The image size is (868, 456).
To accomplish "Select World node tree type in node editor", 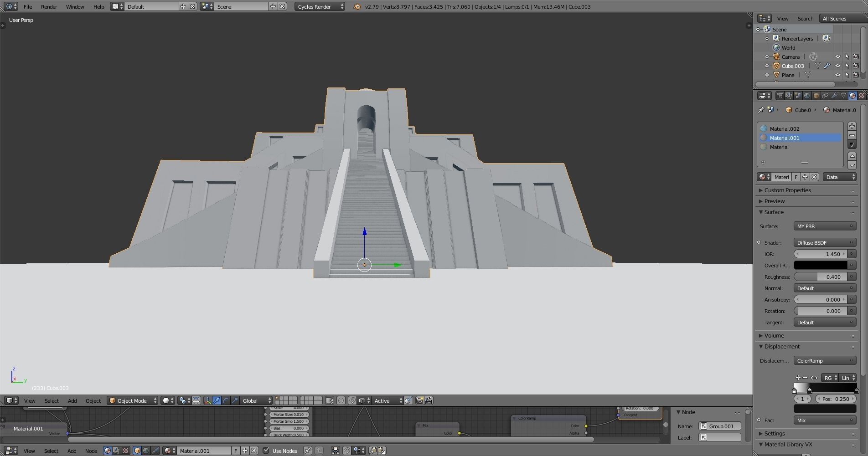I will pos(146,451).
